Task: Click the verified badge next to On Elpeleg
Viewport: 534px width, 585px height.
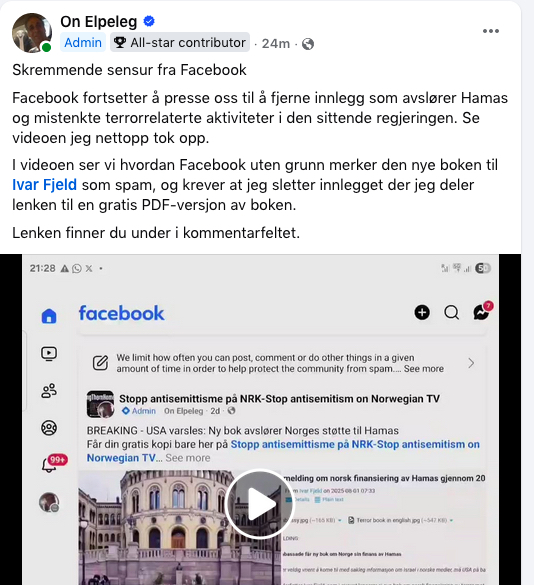Action: coord(149,21)
